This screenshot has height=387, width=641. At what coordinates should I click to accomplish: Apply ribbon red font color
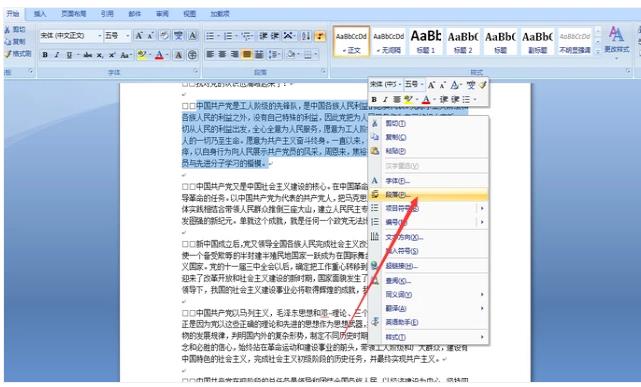coord(159,55)
